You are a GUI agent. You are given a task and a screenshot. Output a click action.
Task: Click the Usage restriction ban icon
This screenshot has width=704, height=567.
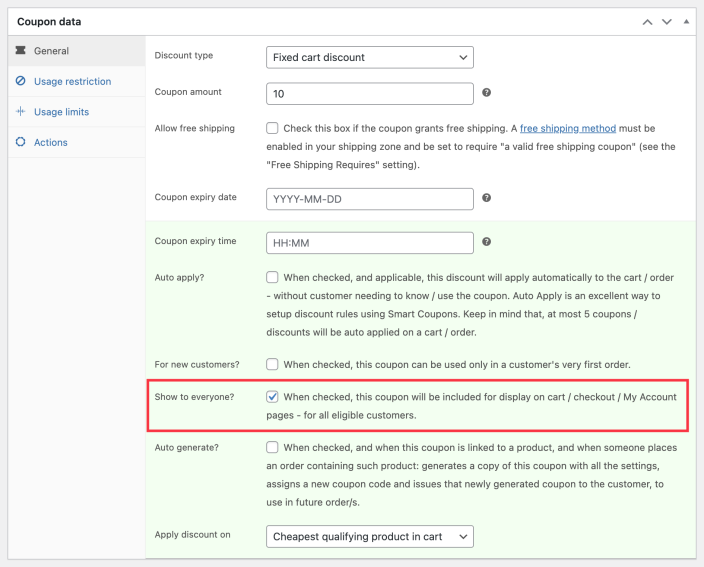[20, 81]
